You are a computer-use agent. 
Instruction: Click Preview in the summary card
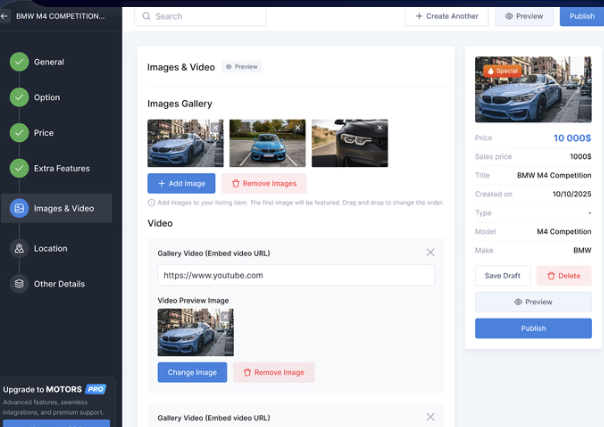point(534,302)
